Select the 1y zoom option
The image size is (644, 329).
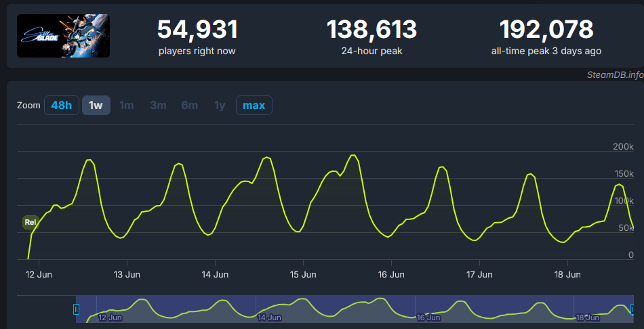[x=220, y=106]
